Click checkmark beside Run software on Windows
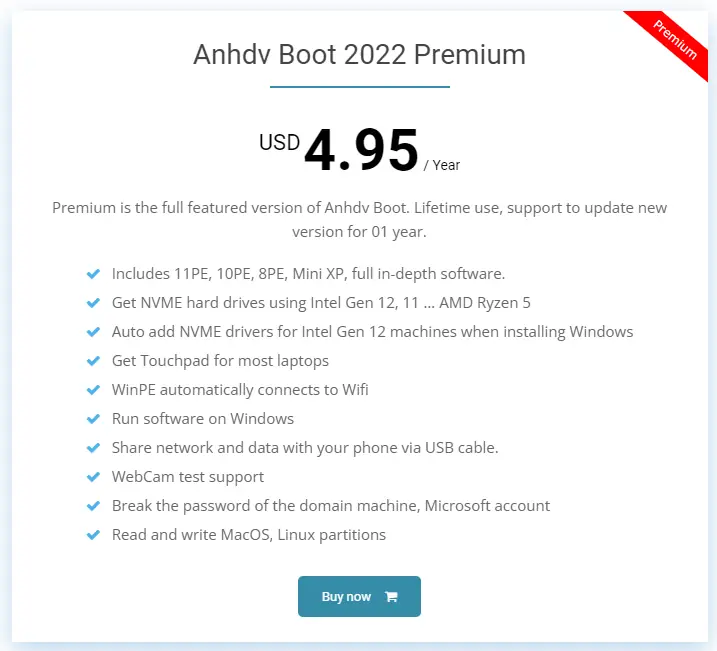 pos(93,418)
